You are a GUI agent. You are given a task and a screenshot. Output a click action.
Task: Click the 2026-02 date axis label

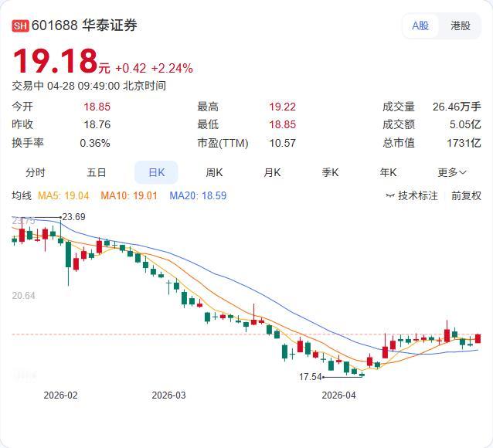coord(61,395)
